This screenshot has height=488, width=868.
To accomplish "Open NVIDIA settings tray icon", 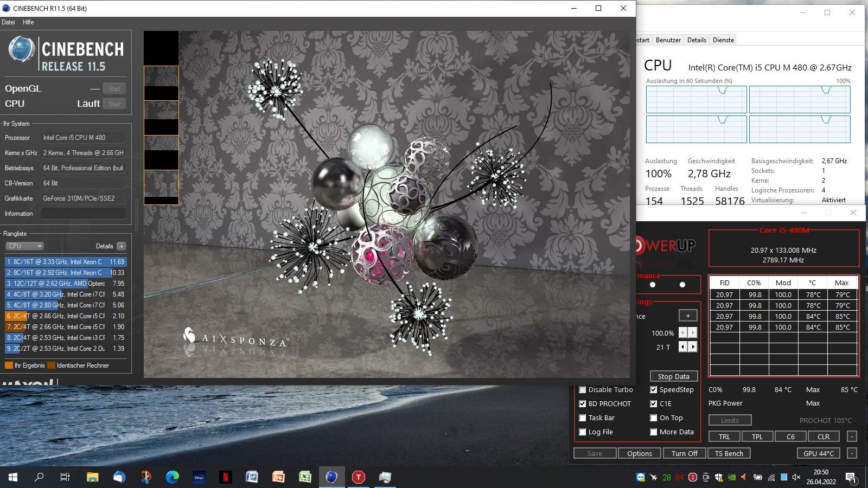I will [732, 478].
